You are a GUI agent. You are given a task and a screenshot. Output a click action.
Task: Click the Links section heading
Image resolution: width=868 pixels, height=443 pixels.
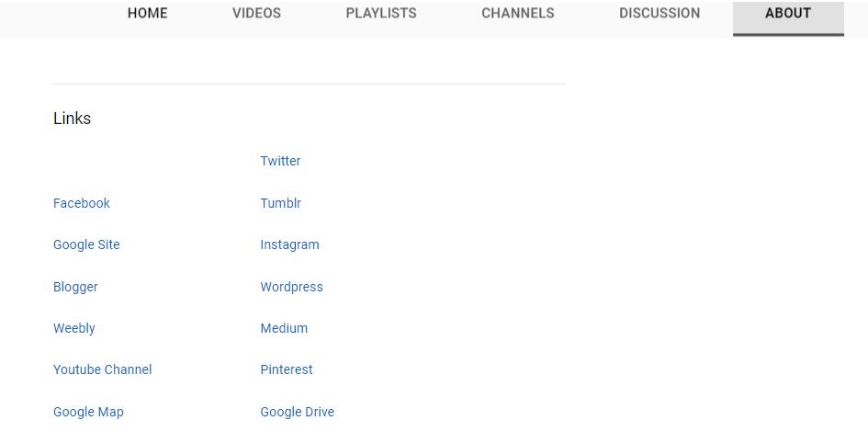(72, 119)
